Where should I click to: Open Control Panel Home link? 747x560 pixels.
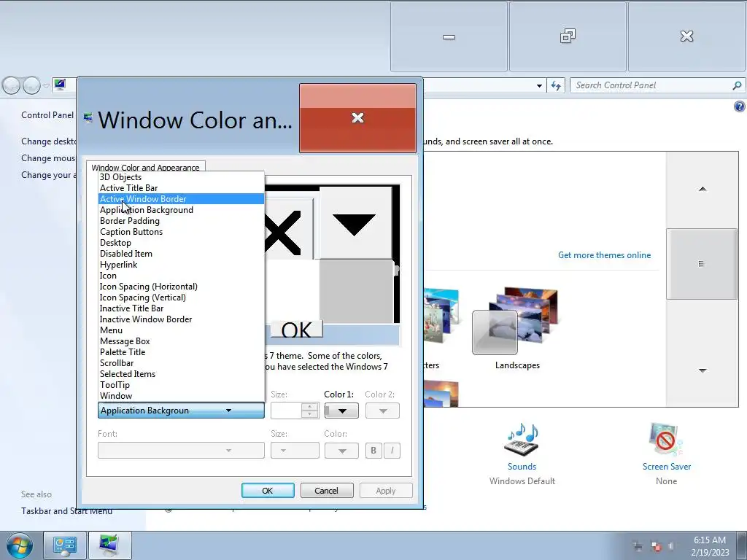click(x=47, y=115)
